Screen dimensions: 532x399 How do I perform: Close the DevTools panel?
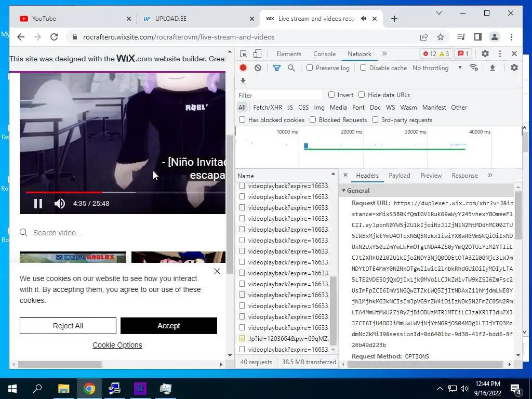tap(514, 54)
